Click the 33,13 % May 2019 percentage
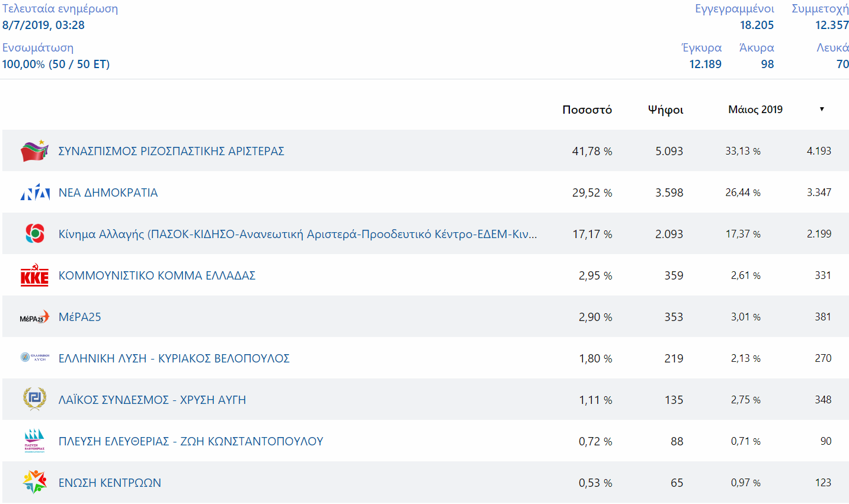The image size is (849, 504). point(743,151)
